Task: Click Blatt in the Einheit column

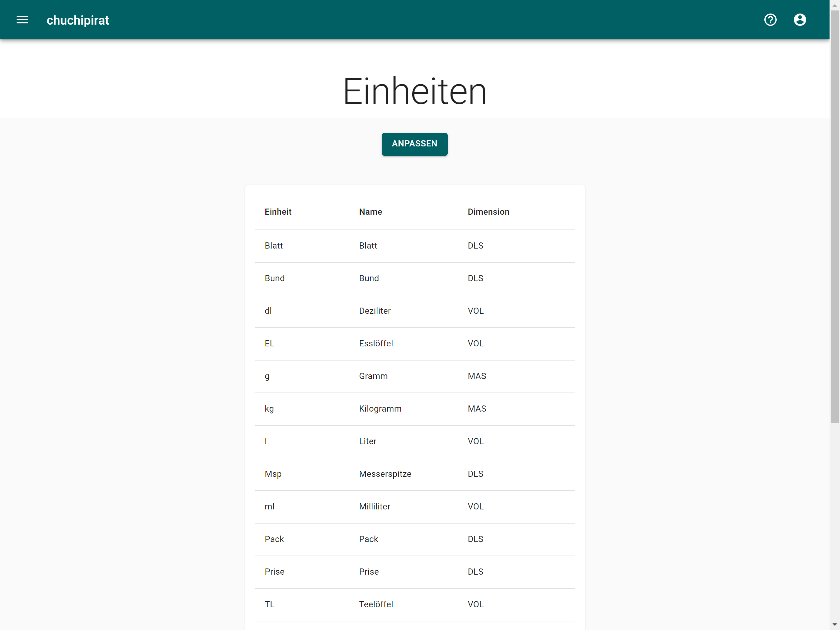Action: pyautogui.click(x=273, y=245)
